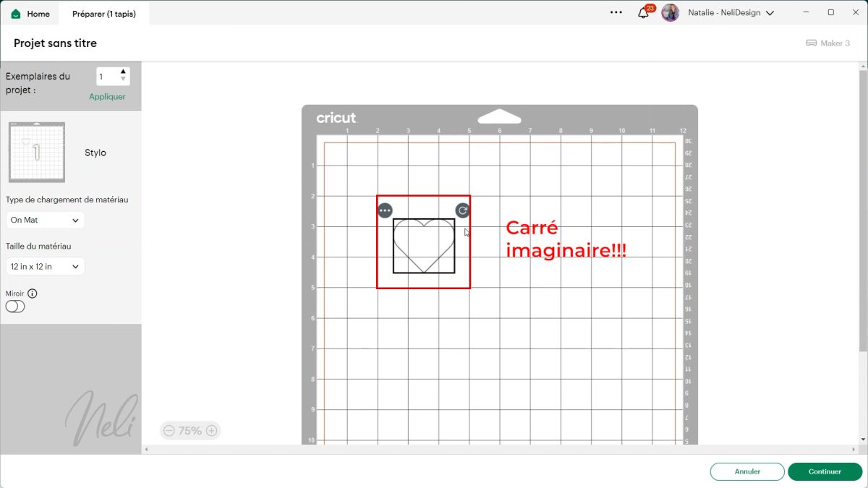Click Natalie's profile avatar
868x488 pixels.
coord(670,12)
